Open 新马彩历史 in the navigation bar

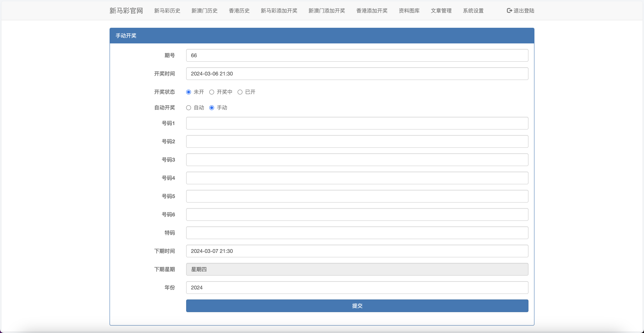click(x=167, y=11)
